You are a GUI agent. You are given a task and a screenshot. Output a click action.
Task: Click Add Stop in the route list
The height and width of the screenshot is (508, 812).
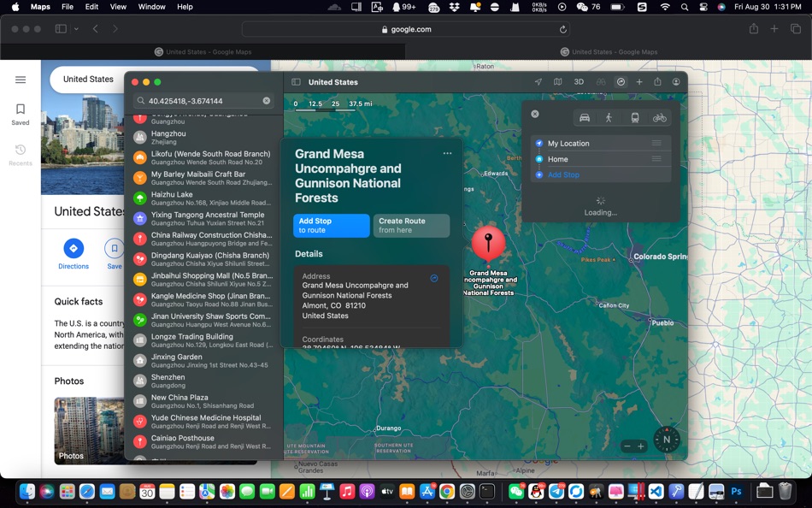563,174
